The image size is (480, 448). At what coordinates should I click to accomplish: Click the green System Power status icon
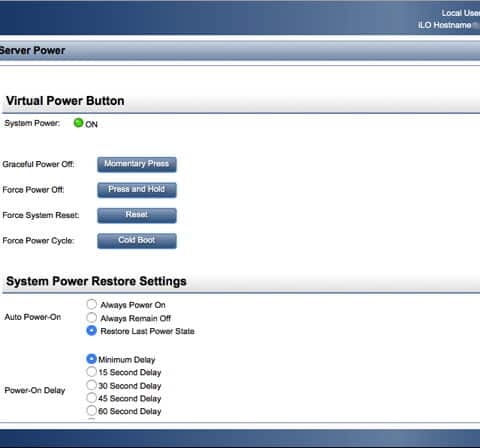pos(78,123)
